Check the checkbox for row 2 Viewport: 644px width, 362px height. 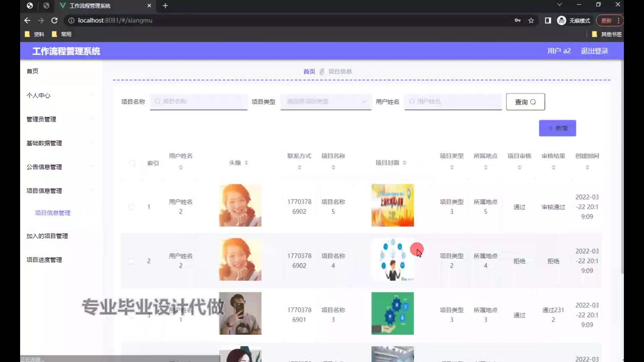point(131,261)
